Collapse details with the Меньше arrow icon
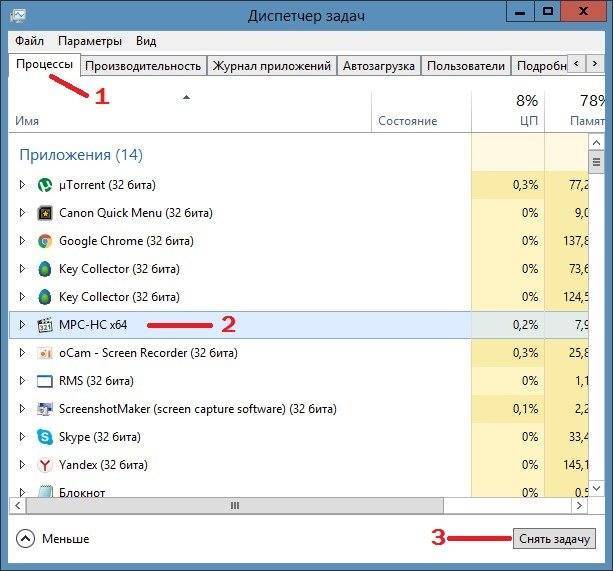 click(x=25, y=539)
